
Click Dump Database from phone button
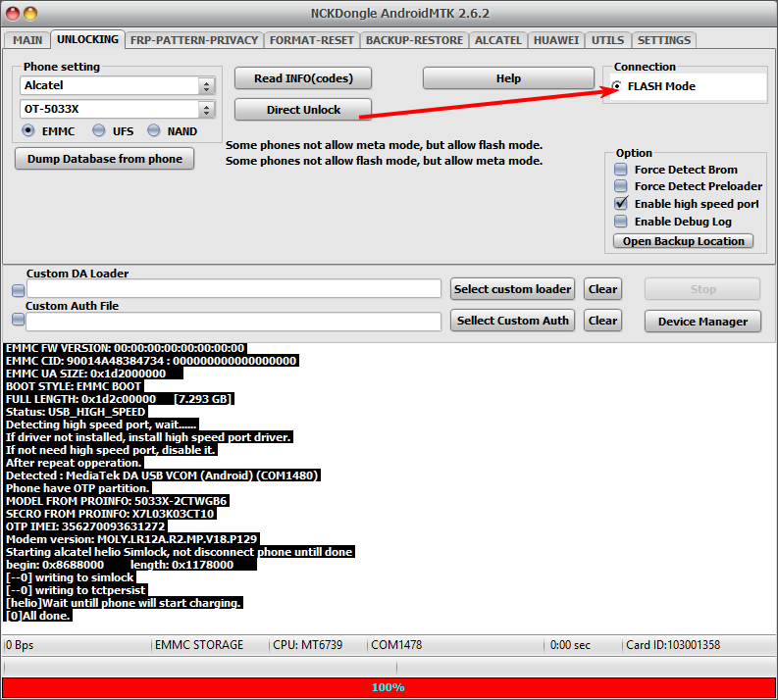tap(104, 159)
